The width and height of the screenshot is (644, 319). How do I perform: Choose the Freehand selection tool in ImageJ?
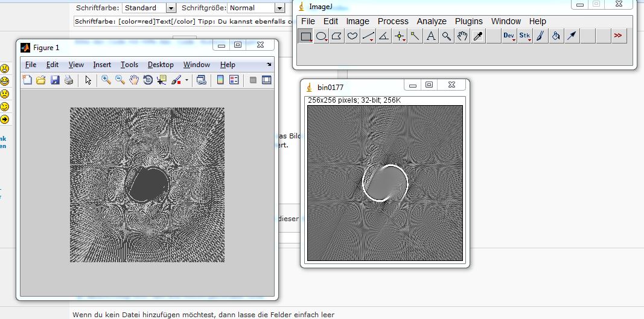(x=352, y=36)
